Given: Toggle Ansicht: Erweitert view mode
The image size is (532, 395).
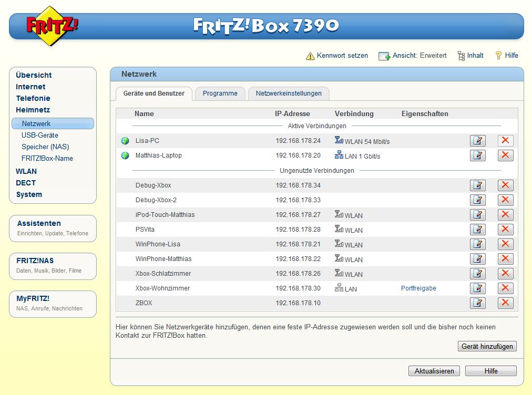Looking at the screenshot, I should (x=413, y=56).
